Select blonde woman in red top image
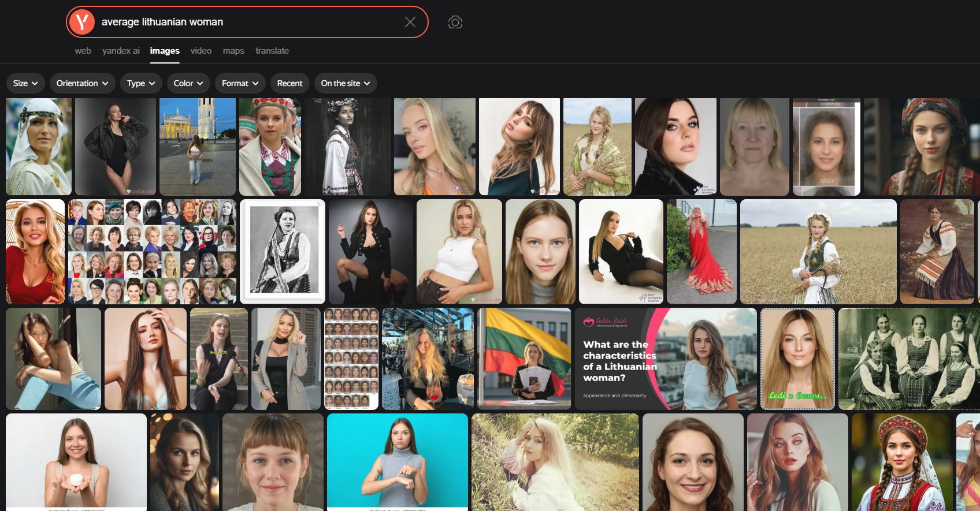Screen dimensions: 980x511 pos(35,252)
